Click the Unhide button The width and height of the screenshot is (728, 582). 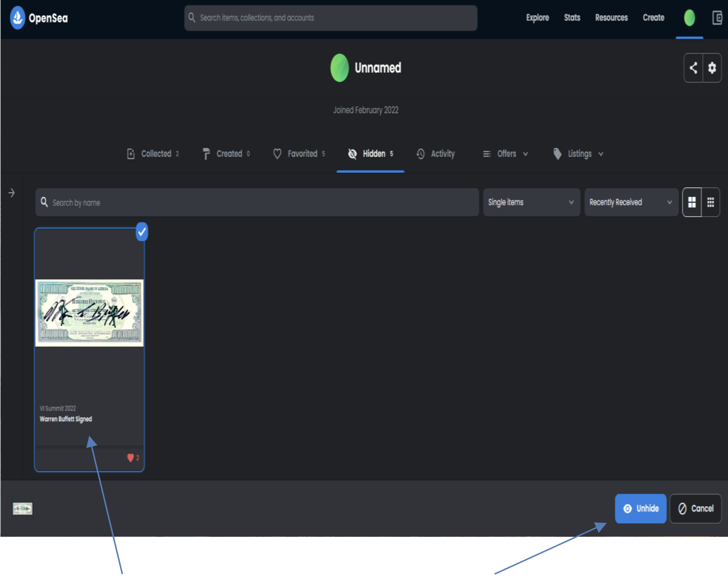[x=640, y=509]
